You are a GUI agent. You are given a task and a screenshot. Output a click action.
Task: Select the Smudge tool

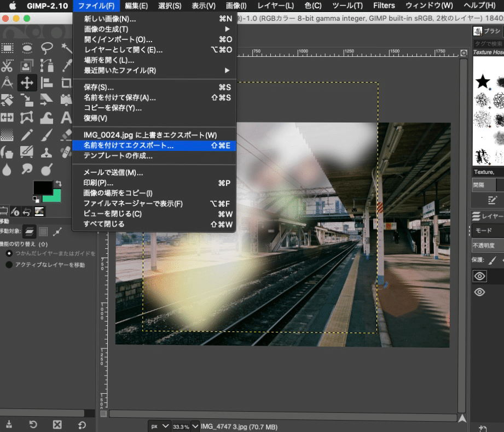(27, 170)
